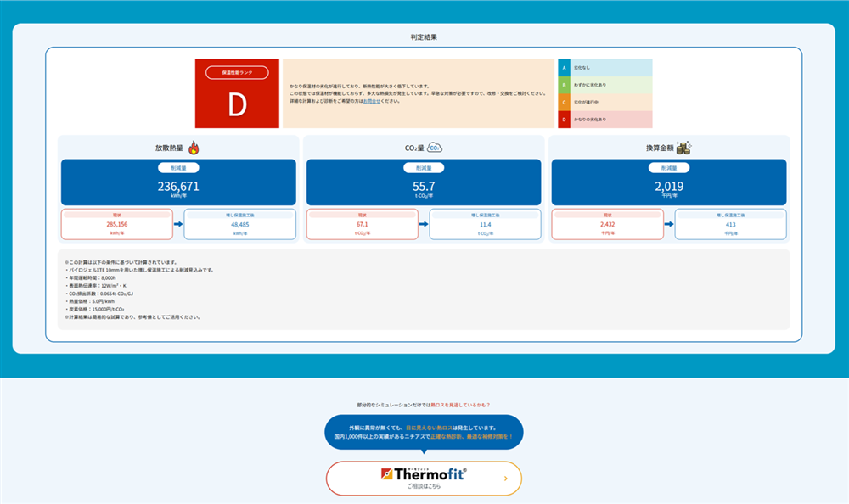Click the 保温性能ランク pill label

[x=237, y=73]
